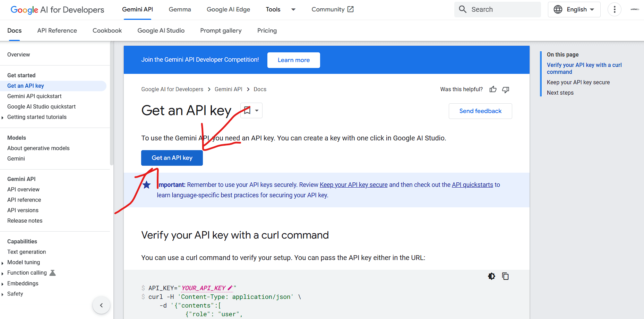Open the Gemini models page in the sidebar
The image size is (644, 319).
(16, 158)
